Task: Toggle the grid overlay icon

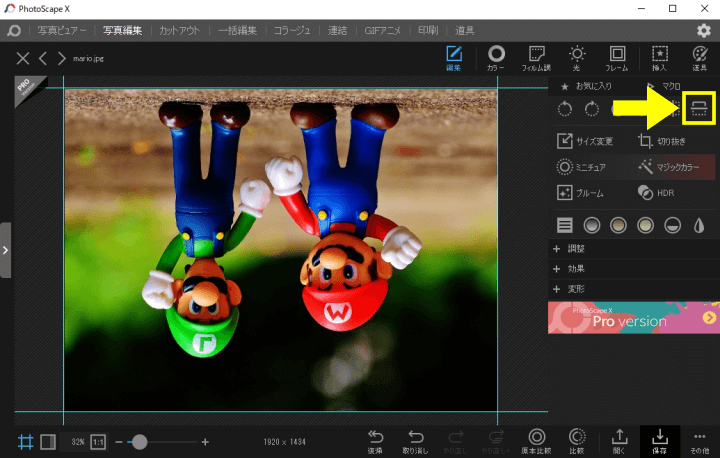Action: coord(25,442)
